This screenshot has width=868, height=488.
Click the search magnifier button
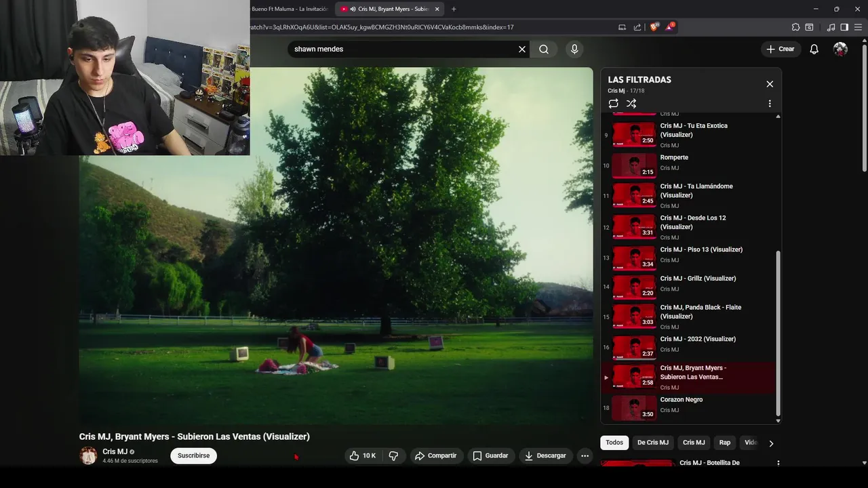click(x=544, y=49)
